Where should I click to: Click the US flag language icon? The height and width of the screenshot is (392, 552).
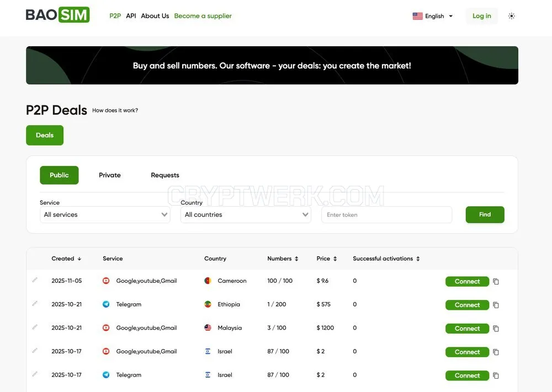(x=417, y=16)
